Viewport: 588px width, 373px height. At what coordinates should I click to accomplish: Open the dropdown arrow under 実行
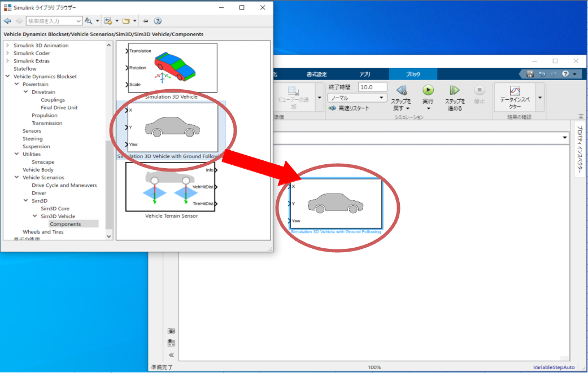(x=428, y=108)
